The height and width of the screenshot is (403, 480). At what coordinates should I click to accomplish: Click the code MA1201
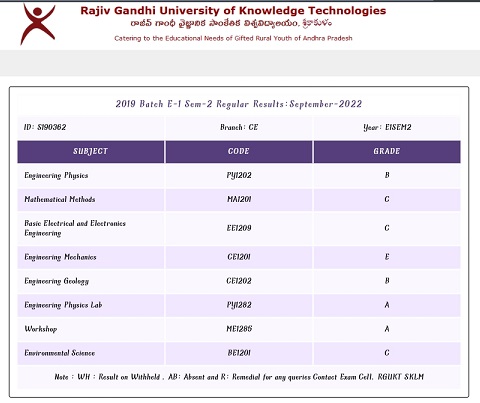click(x=239, y=199)
